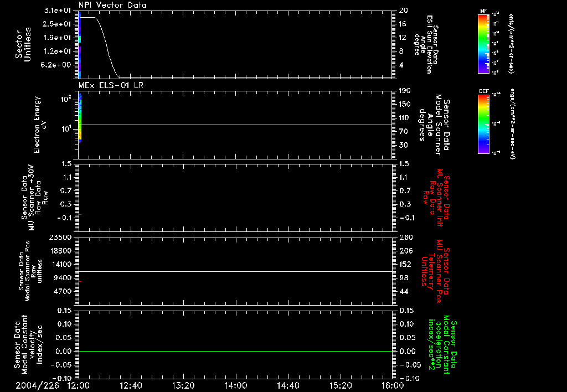Select the 'MU Scanner +30V Raw Data' axis title
This screenshot has width=567, height=392.
tap(34, 197)
